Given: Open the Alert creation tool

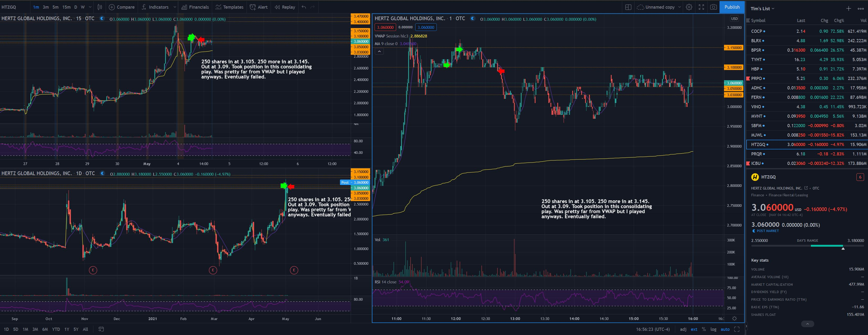Looking at the screenshot, I should point(259,7).
